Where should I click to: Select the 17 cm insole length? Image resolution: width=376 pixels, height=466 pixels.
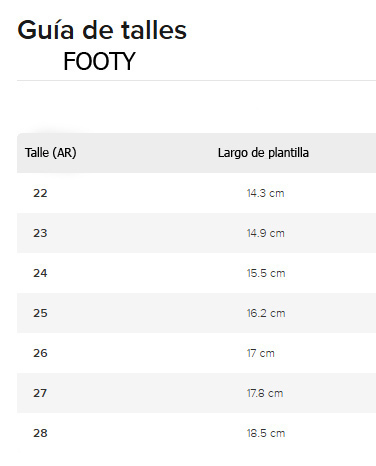261,353
